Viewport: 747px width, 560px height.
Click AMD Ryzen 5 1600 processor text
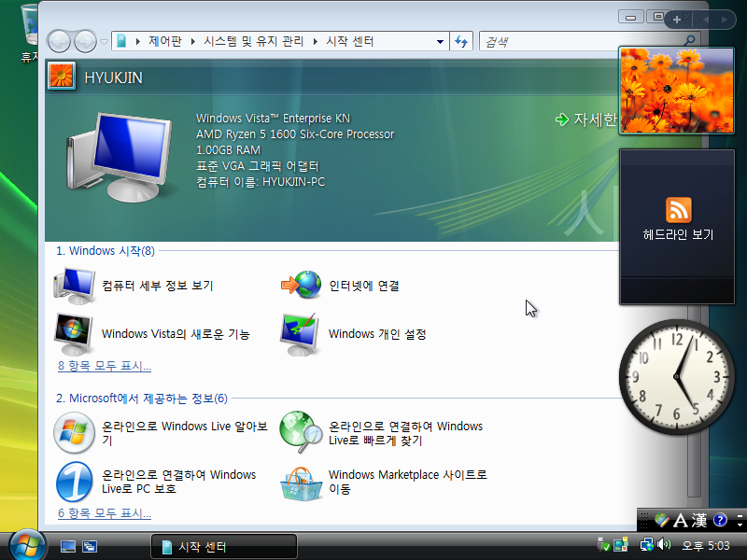tap(295, 134)
